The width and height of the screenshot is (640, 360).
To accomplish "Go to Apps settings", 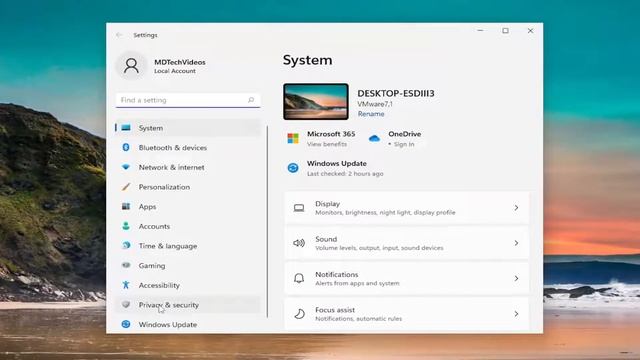I will pyautogui.click(x=188, y=207).
